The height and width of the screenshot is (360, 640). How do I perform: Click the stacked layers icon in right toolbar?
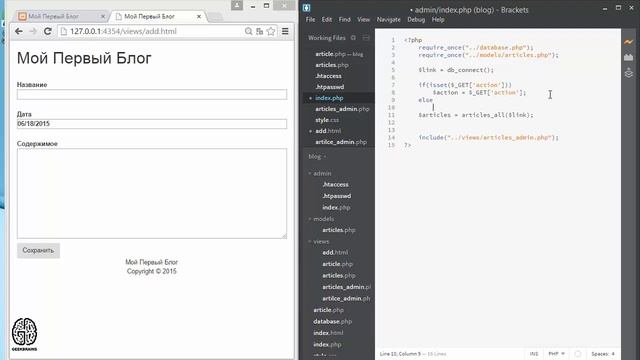coord(629,73)
